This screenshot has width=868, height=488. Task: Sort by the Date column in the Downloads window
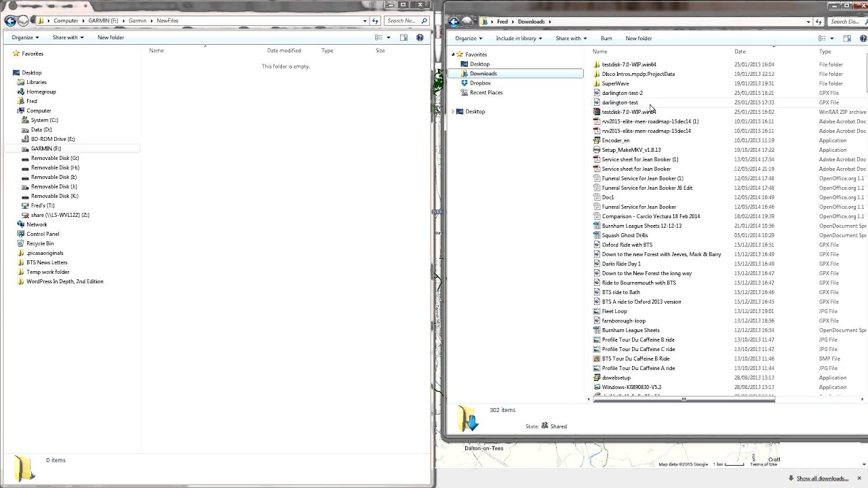740,52
